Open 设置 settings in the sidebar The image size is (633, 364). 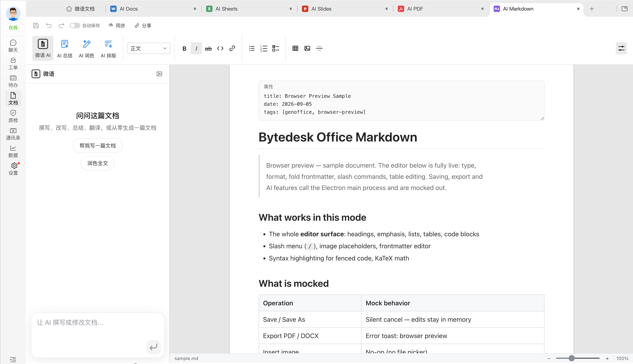click(x=13, y=169)
